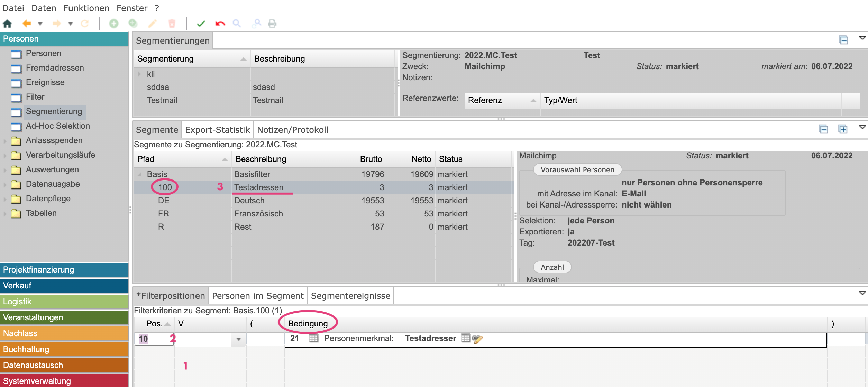Expand the Anlassspenden folder

(5, 141)
